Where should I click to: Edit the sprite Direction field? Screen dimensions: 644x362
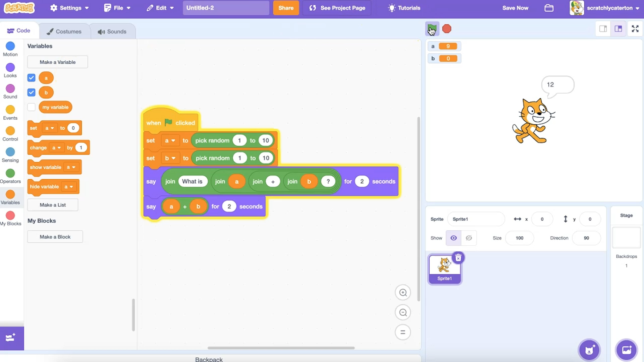coord(586,238)
